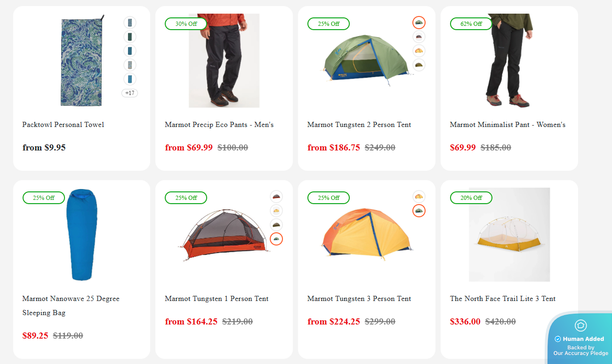
Task: Choose the selected green Tungsten 2 Person Tent swatch
Action: point(419,23)
